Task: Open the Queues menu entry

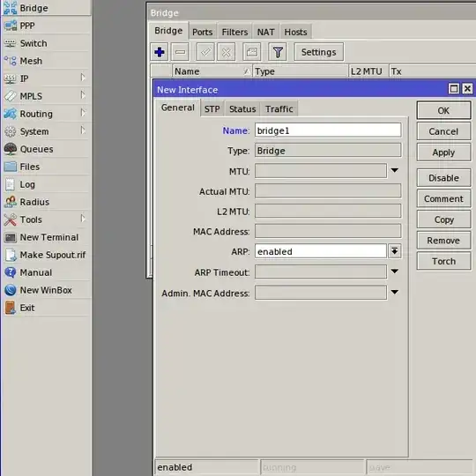Action: tap(46, 149)
